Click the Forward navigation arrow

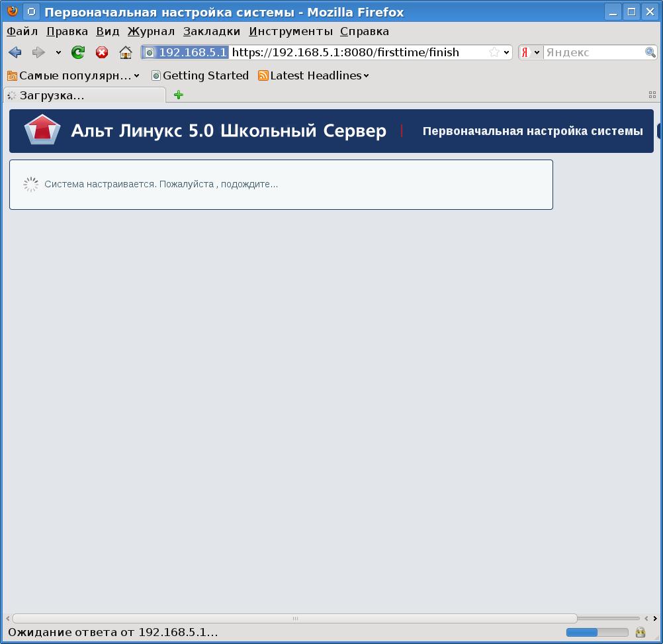tap(38, 52)
